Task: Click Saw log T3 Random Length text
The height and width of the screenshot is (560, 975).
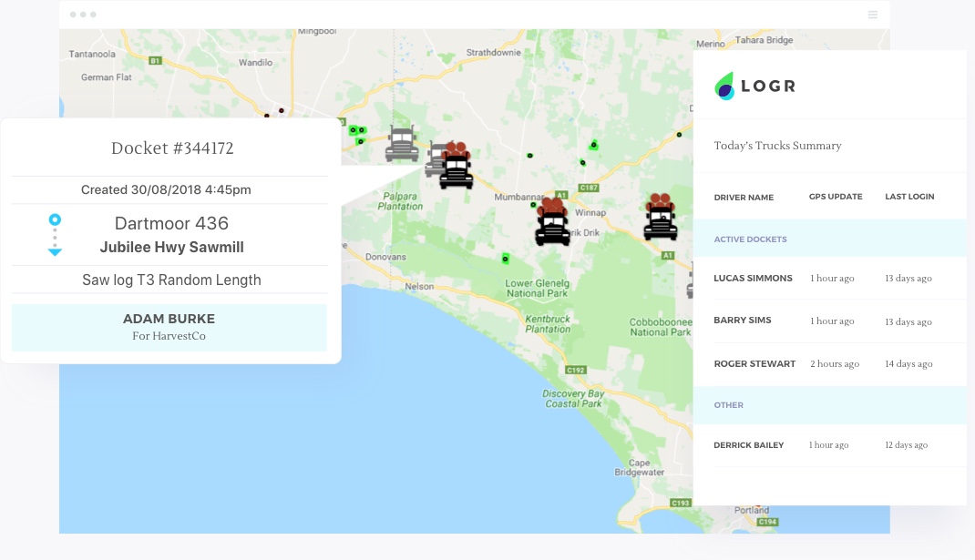Action: (x=171, y=280)
